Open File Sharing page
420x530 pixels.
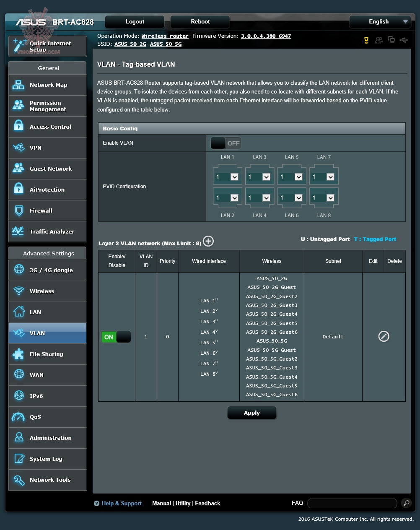click(48, 354)
